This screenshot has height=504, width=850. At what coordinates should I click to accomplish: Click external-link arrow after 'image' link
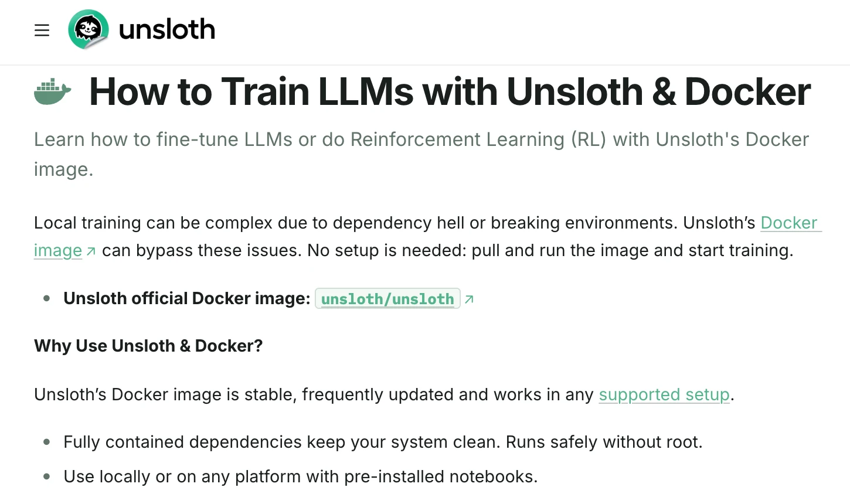(91, 251)
